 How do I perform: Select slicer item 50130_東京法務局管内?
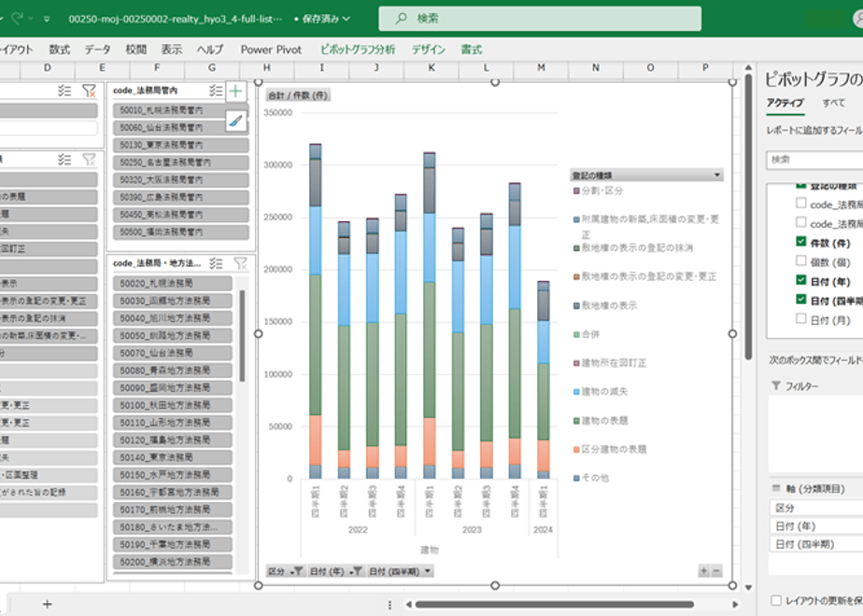pos(181,146)
